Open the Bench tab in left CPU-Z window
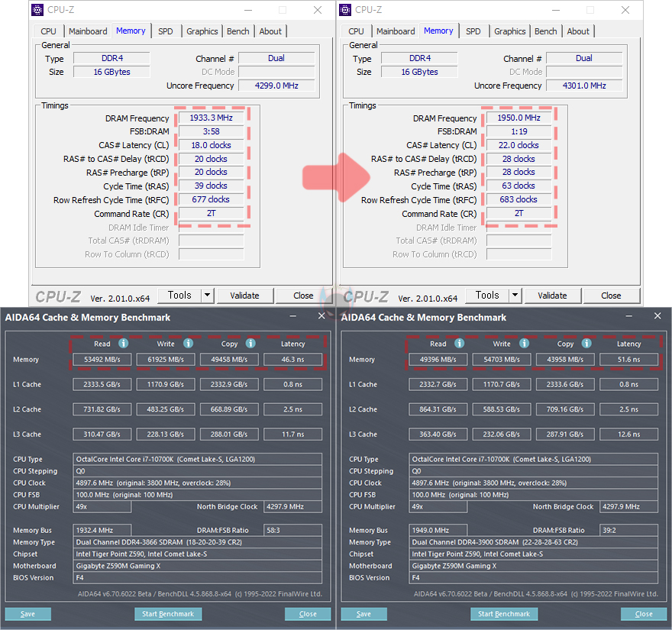 click(x=237, y=31)
